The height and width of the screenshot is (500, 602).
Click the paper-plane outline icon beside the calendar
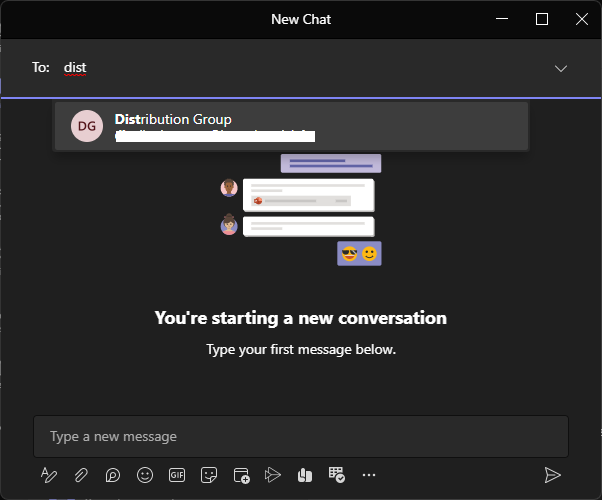[x=273, y=474]
